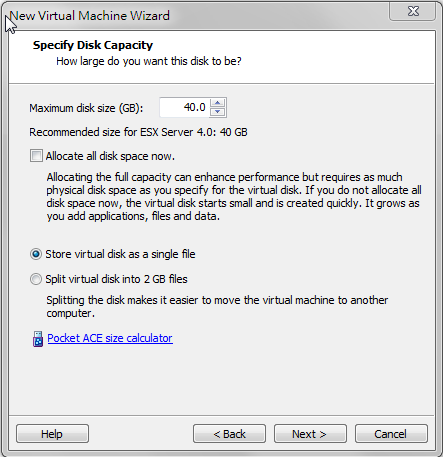Open the Pocket ACE size calculator link
Viewport: 443px width, 457px height.
coord(110,338)
